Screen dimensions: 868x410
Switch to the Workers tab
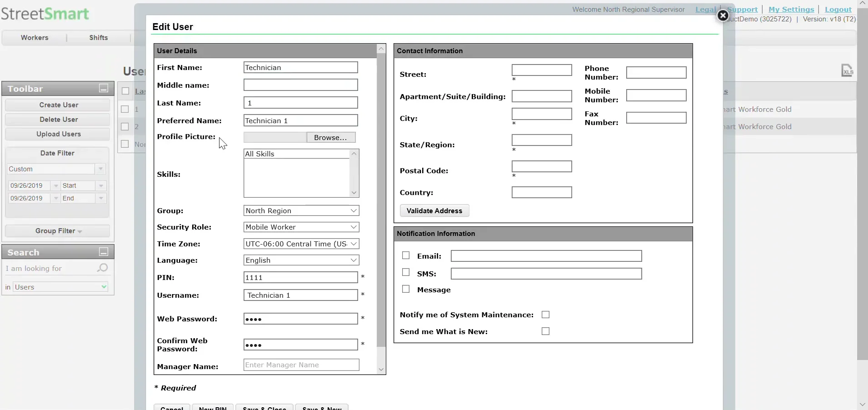click(x=35, y=38)
